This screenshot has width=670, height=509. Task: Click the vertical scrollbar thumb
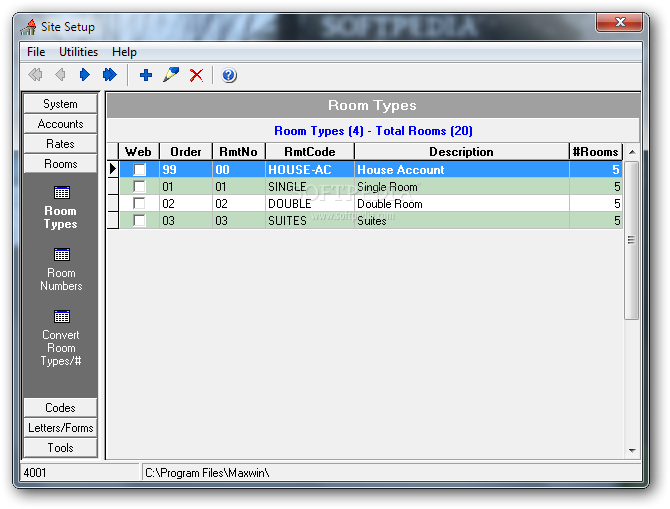(x=632, y=240)
